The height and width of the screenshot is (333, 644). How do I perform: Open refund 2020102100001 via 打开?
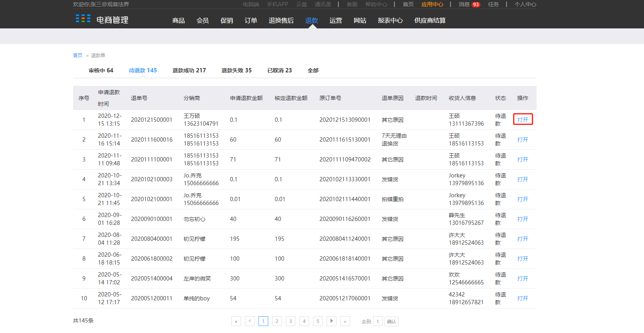coord(523,199)
